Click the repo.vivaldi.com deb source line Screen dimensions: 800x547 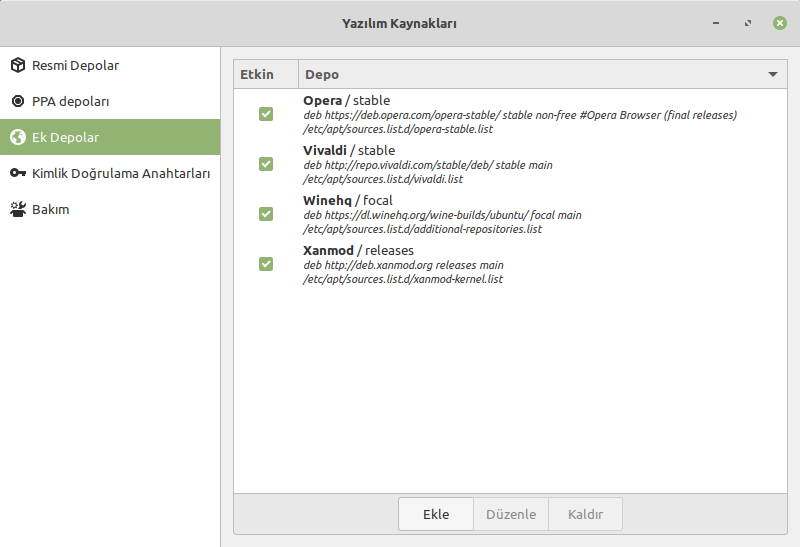click(x=428, y=165)
